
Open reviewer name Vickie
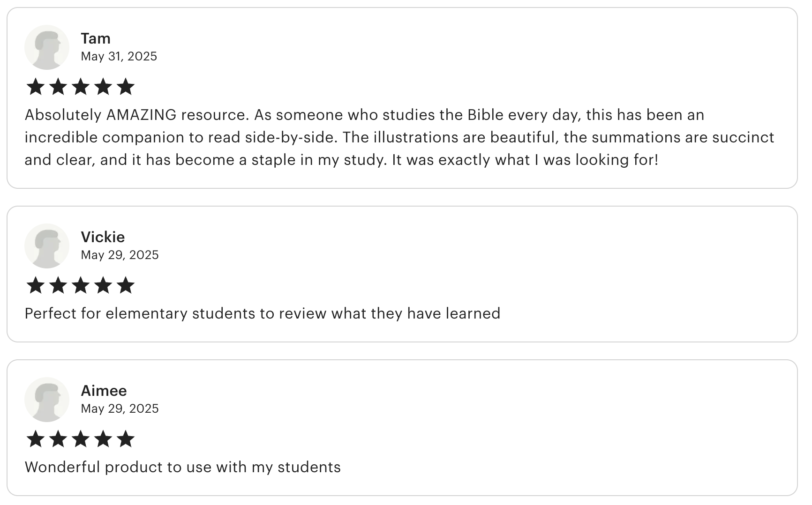pos(103,237)
